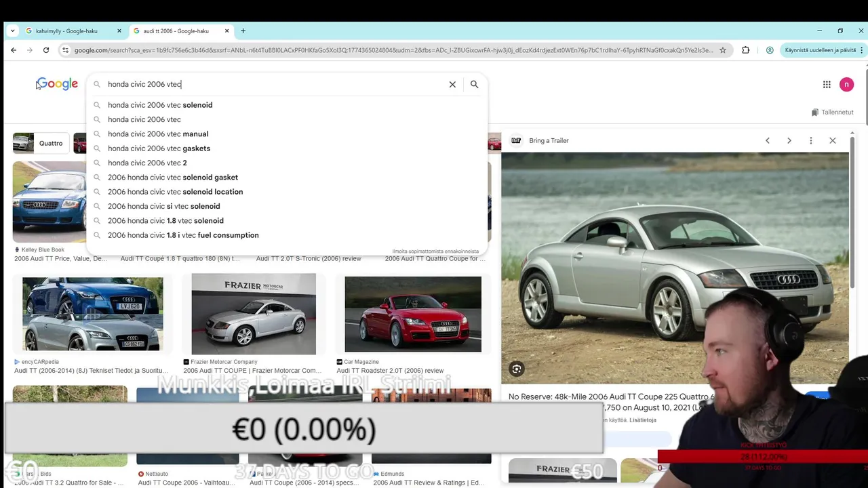Open a new browser tab
The height and width of the screenshot is (488, 868).
[243, 30]
